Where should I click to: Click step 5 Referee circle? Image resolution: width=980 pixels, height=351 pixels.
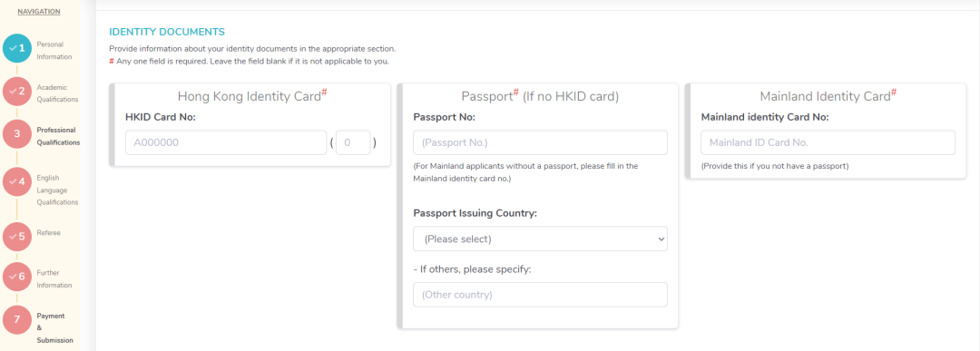17,237
